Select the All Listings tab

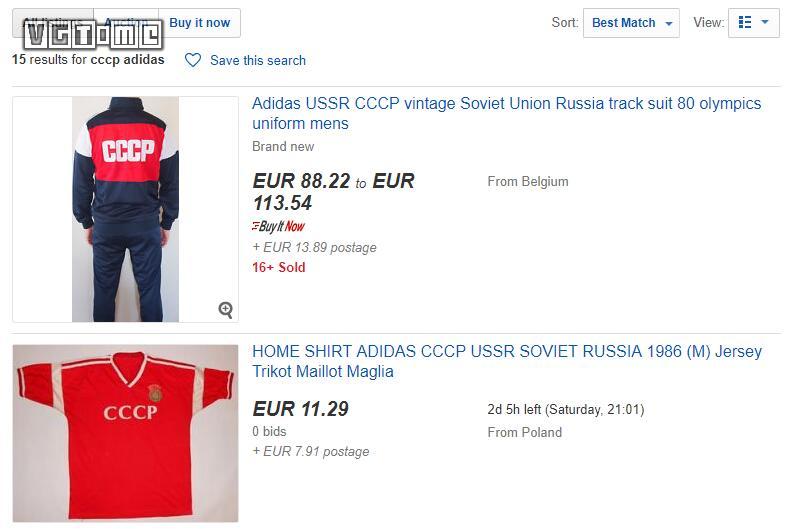click(52, 23)
